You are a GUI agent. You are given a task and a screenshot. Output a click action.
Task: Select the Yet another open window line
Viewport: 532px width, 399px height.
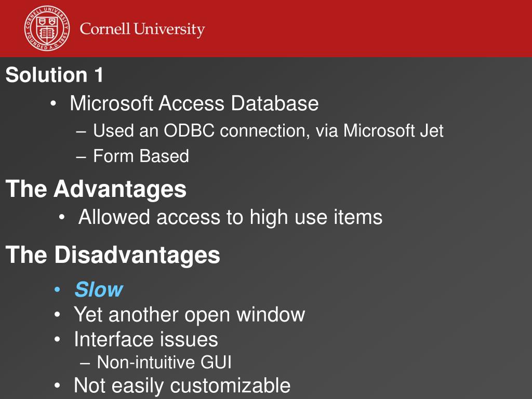(189, 315)
